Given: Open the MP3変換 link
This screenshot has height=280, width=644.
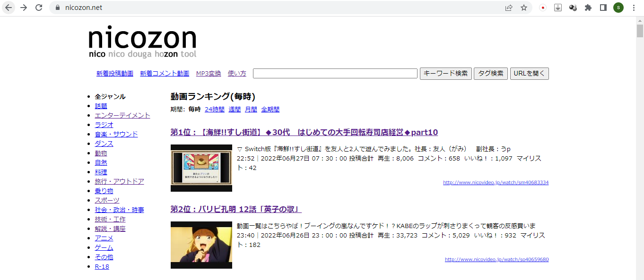Looking at the screenshot, I should point(209,74).
